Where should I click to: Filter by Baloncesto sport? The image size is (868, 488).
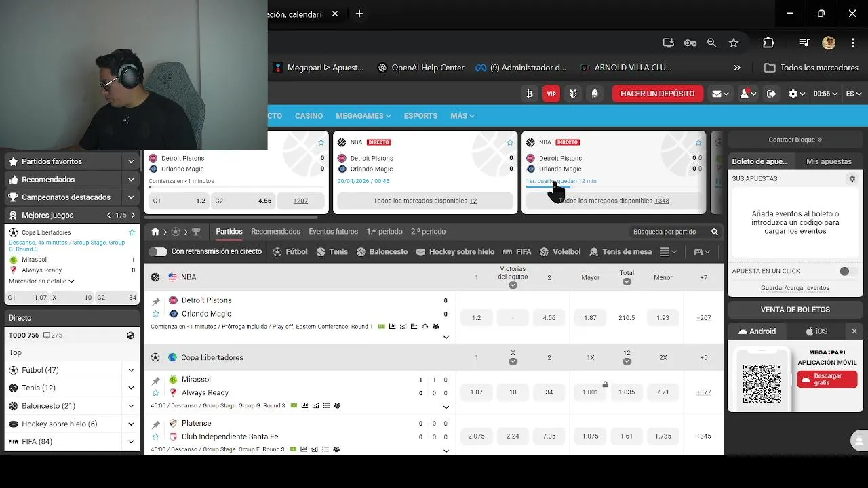pos(382,251)
